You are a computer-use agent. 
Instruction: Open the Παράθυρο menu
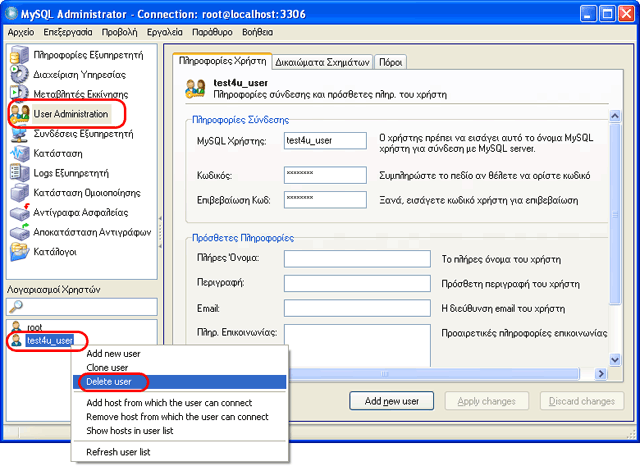tap(212, 32)
